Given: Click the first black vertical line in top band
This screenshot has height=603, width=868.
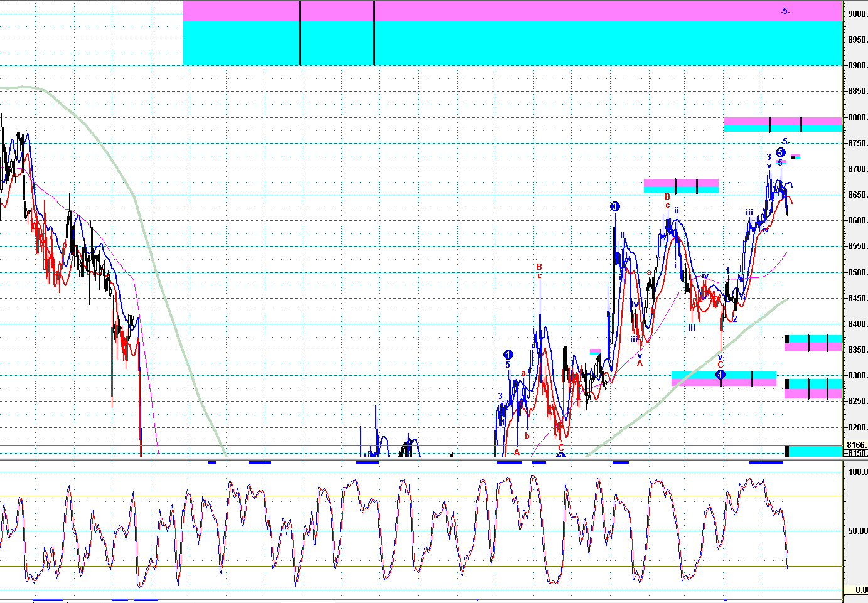Looking at the screenshot, I should tap(301, 33).
